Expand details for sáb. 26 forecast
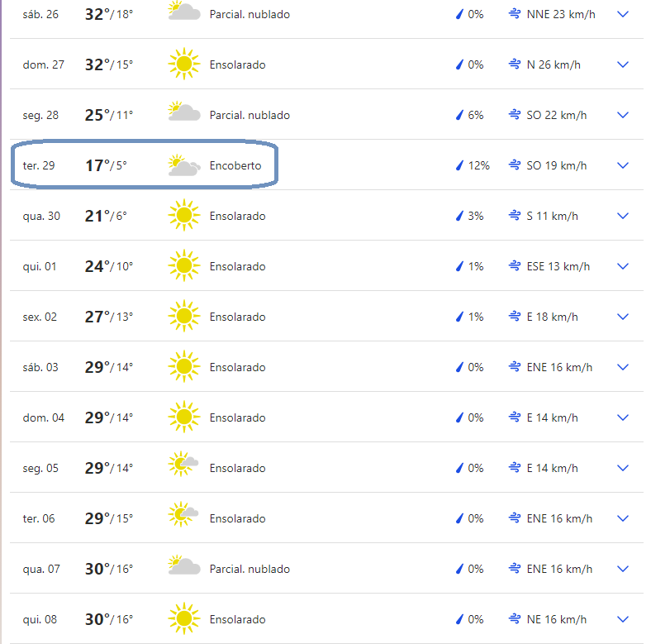 (x=623, y=14)
